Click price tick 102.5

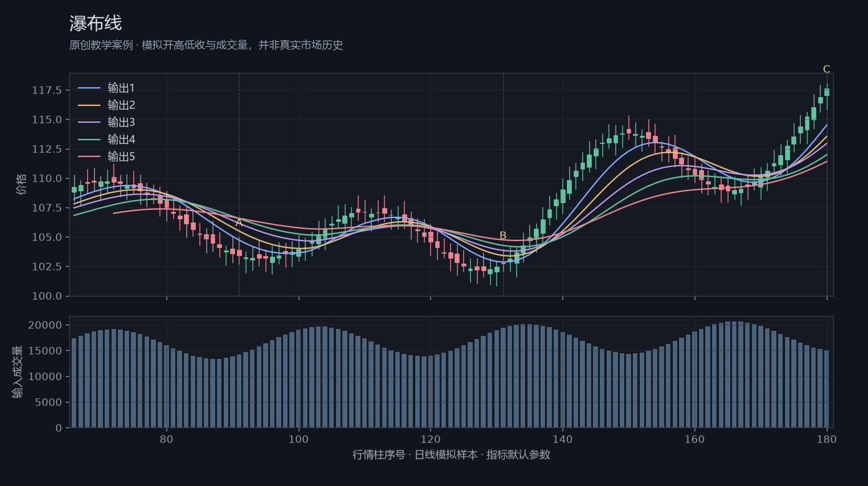pos(47,267)
